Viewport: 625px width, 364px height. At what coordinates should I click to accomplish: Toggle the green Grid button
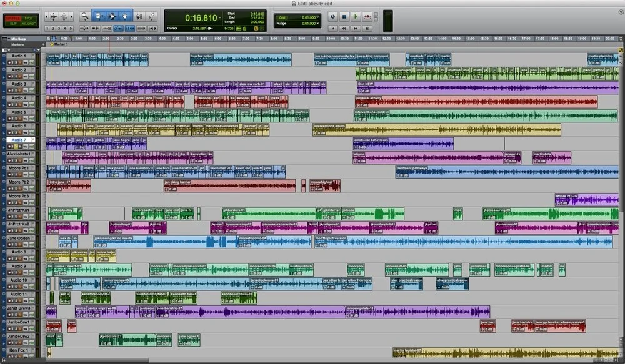click(x=282, y=17)
